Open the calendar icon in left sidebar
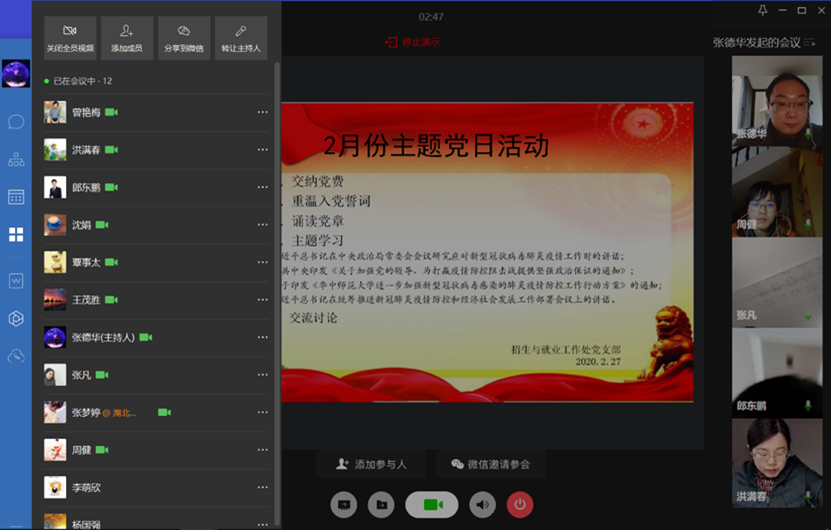 pyautogui.click(x=16, y=197)
